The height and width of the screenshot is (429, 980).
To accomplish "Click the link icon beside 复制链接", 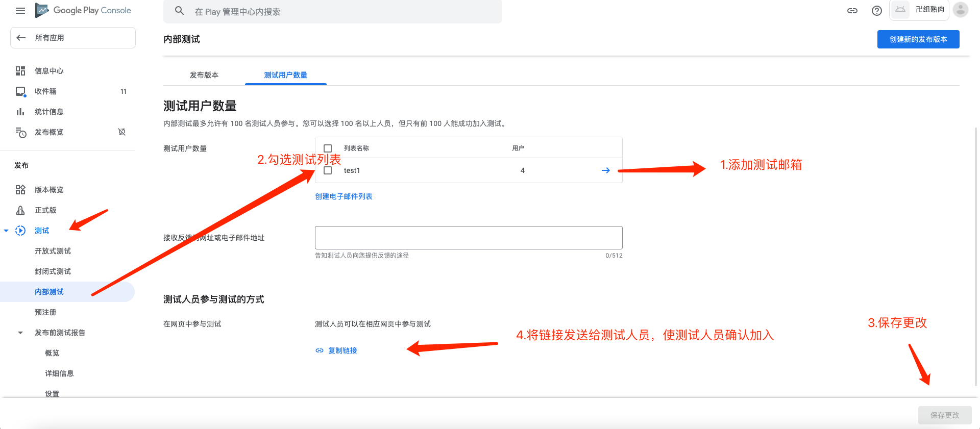I will tap(320, 350).
